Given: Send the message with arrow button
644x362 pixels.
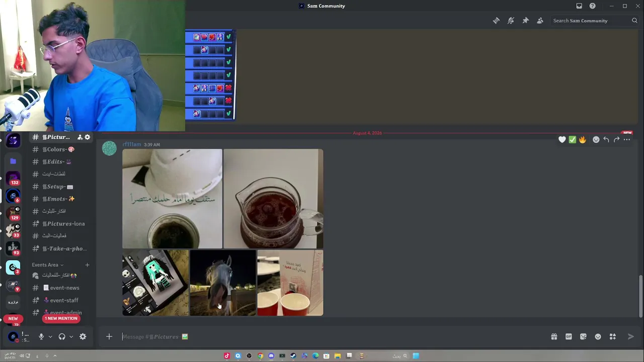Looking at the screenshot, I should [x=631, y=337].
